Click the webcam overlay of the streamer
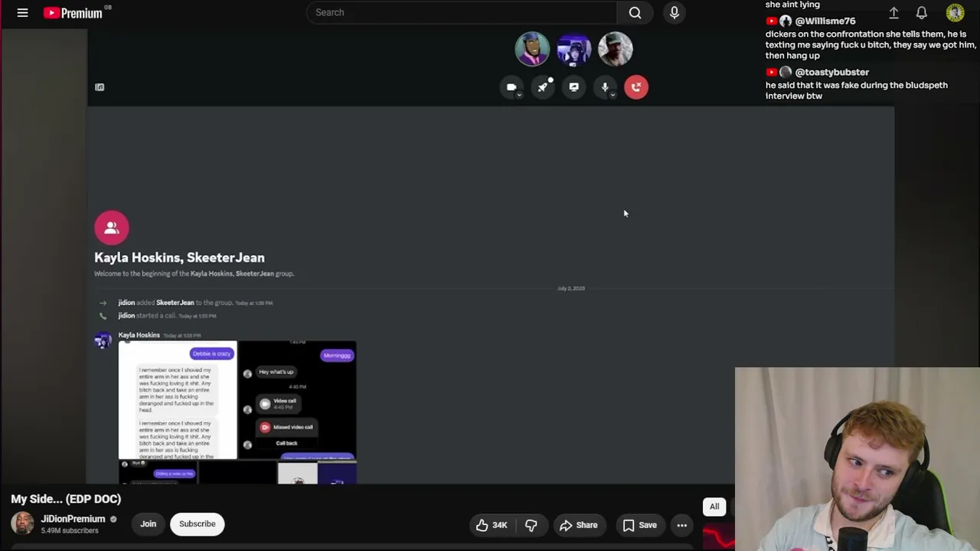Viewport: 980px width, 551px height. point(857,459)
